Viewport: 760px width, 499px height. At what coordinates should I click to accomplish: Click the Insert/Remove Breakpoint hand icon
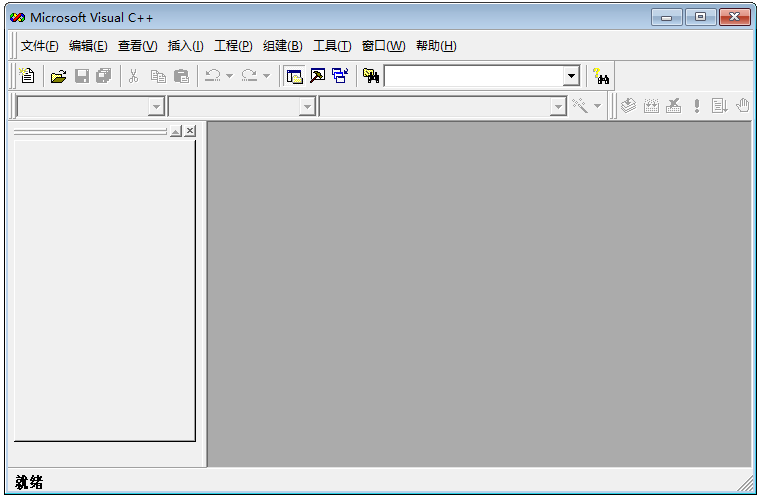coord(743,106)
